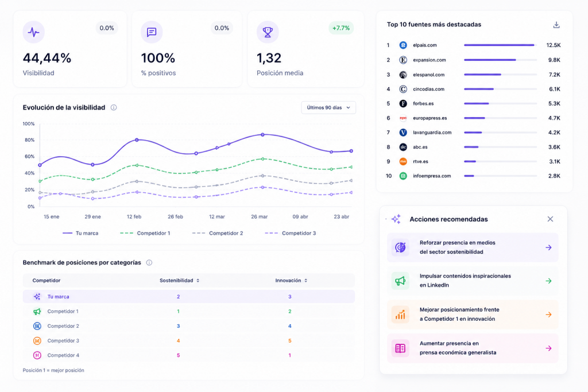
Task: Open the Últimos 90 días dropdown
Action: [328, 107]
